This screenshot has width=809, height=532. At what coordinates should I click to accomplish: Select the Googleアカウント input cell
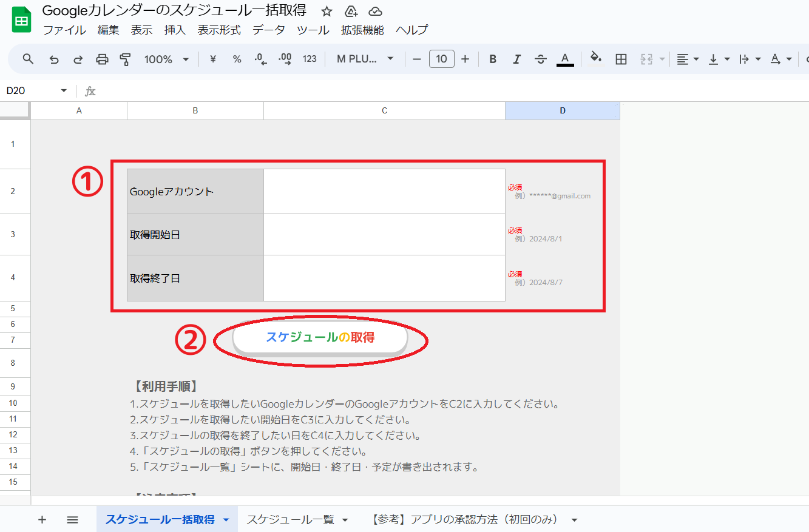click(384, 191)
